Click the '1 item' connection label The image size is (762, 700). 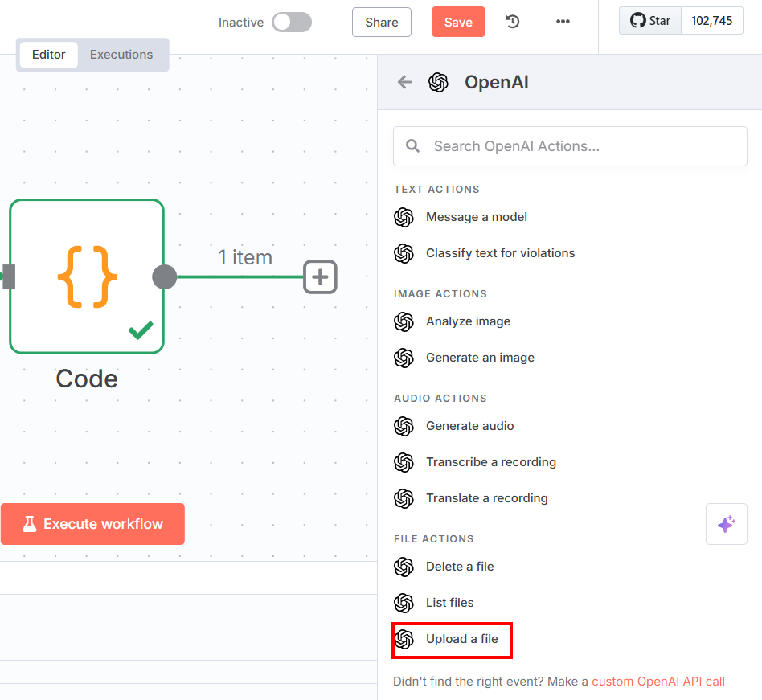(x=245, y=257)
